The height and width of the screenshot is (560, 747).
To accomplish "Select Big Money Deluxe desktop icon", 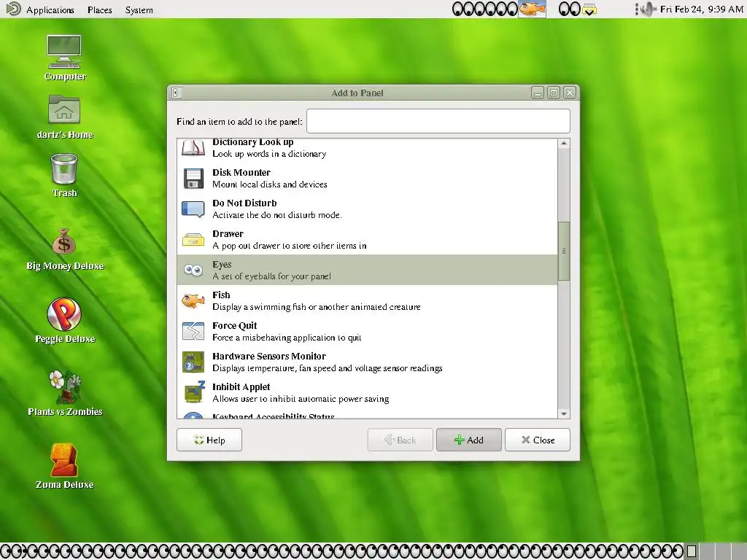I will tap(64, 241).
